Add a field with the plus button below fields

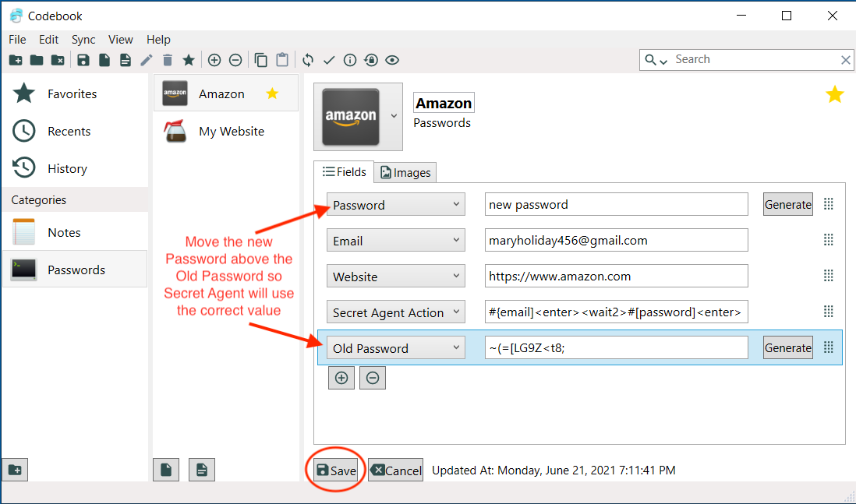pyautogui.click(x=341, y=378)
